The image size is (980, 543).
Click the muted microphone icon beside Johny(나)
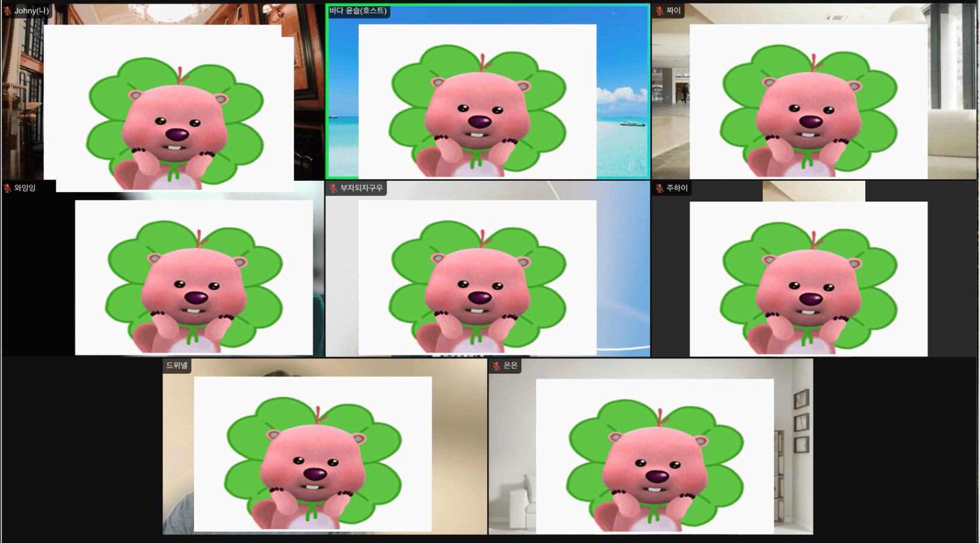[x=8, y=11]
